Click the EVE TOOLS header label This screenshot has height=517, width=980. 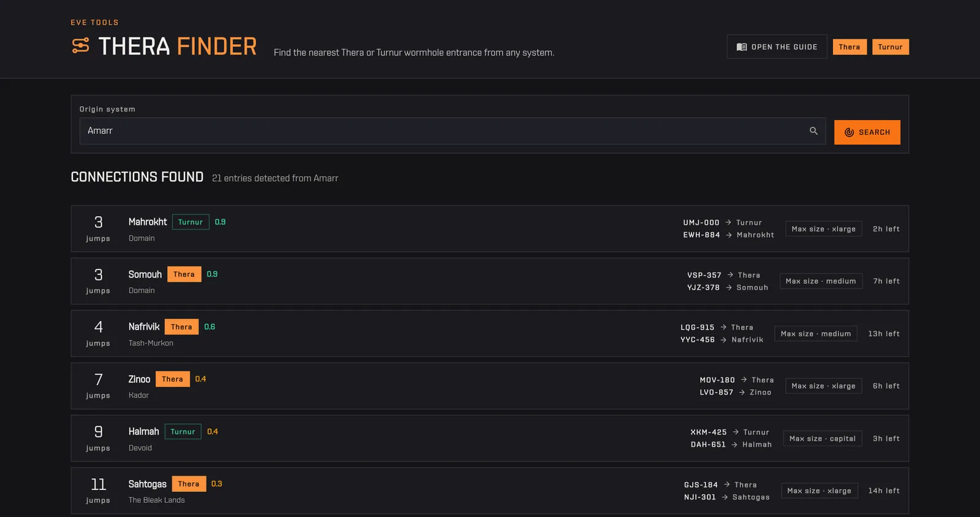(x=95, y=23)
